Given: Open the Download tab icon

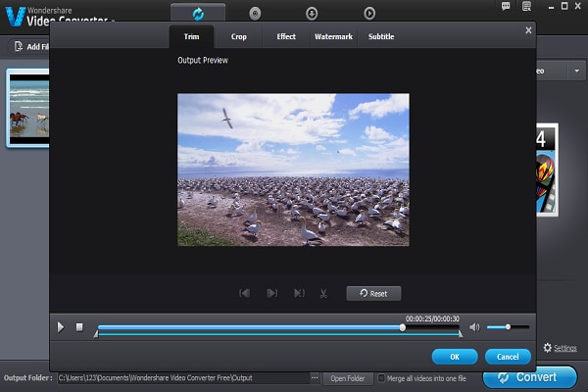Looking at the screenshot, I should coord(312,14).
